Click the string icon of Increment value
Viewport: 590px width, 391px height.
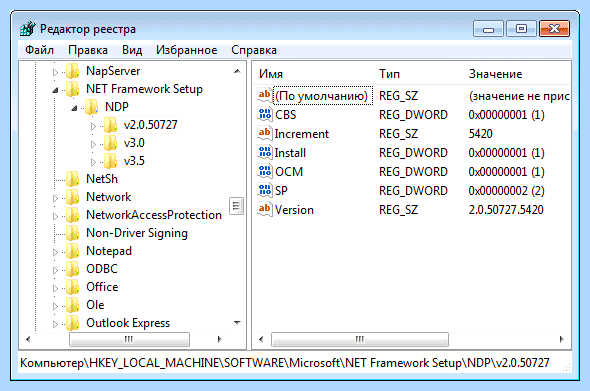click(x=265, y=133)
